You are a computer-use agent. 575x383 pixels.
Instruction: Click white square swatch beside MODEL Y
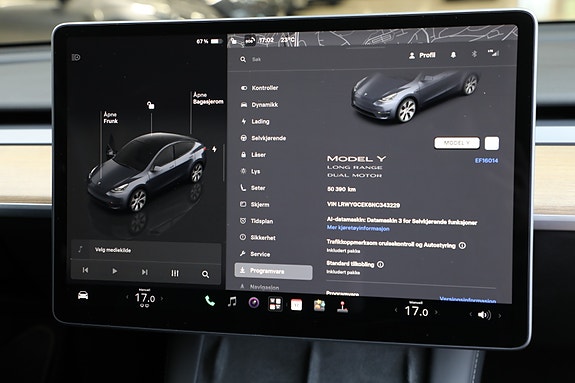492,143
